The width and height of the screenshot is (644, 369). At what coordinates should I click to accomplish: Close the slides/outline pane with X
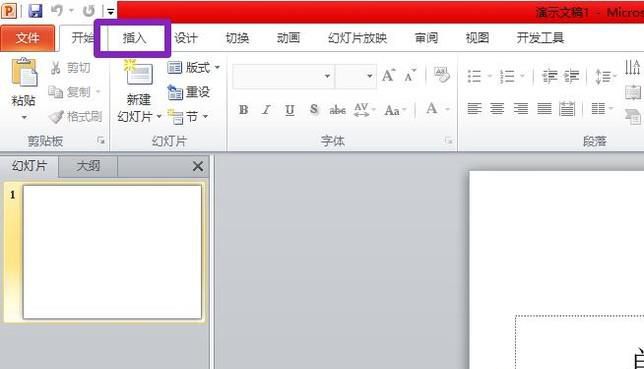click(198, 166)
